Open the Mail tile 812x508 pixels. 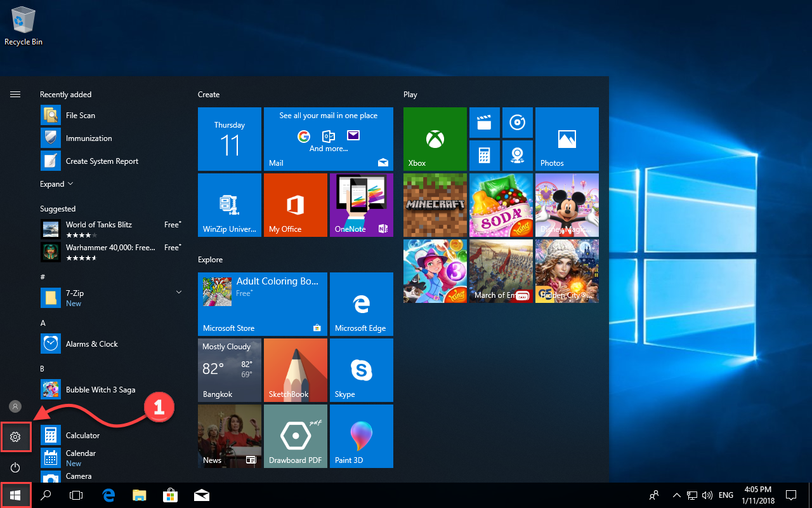tap(329, 139)
